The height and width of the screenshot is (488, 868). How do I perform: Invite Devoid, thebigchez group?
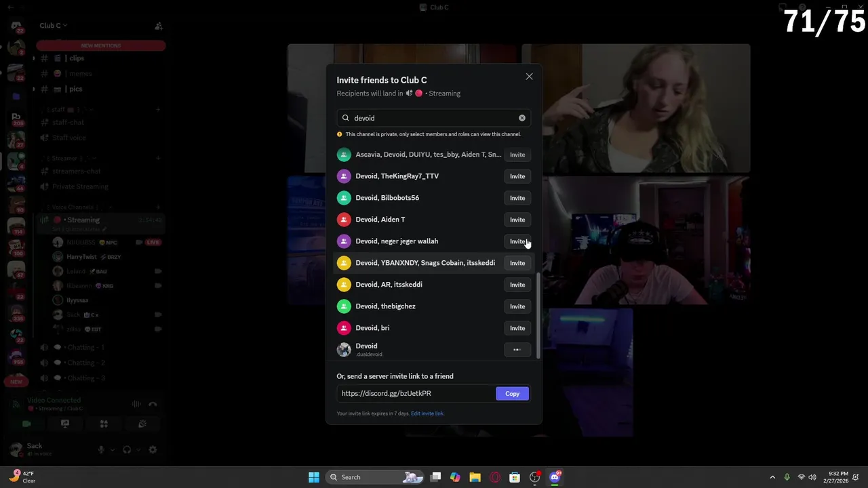(517, 306)
